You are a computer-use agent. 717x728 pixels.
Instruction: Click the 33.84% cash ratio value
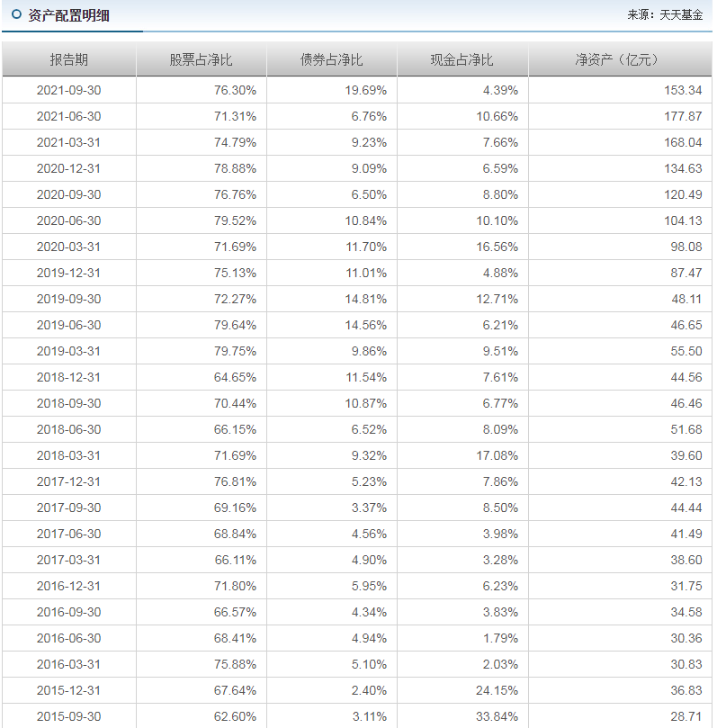[x=497, y=716]
